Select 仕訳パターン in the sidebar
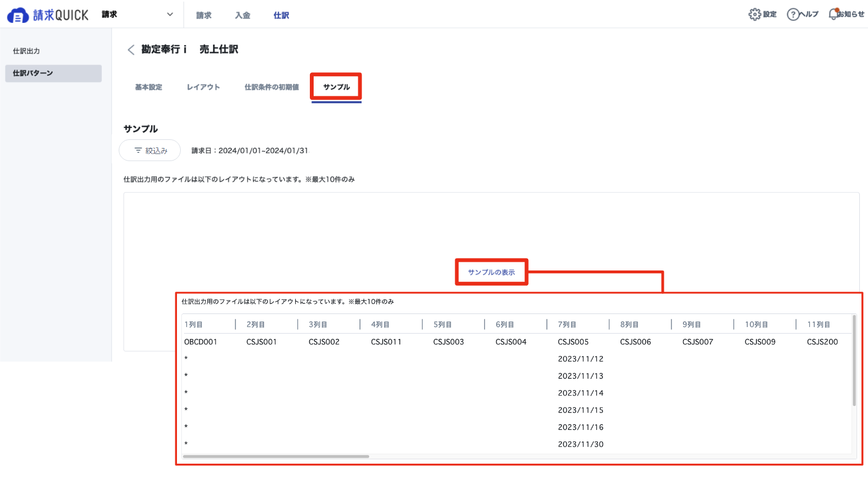 point(53,73)
